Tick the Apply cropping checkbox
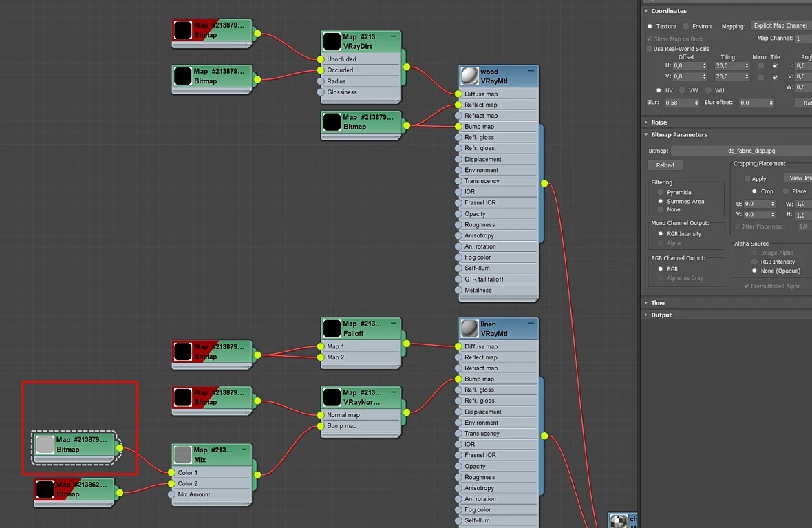Image resolution: width=812 pixels, height=528 pixels. coord(747,179)
